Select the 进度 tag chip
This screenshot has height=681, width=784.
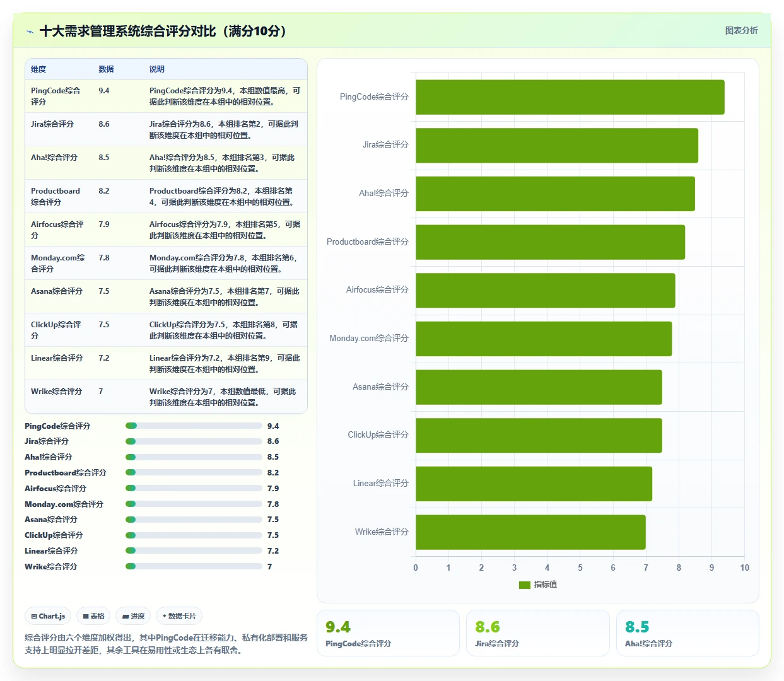pos(133,616)
